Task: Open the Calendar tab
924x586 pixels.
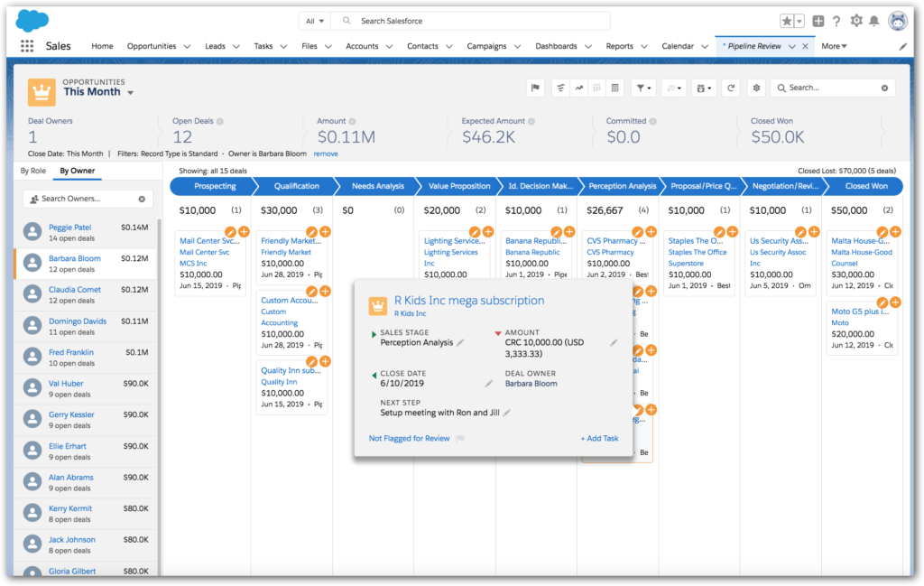Action: click(678, 46)
